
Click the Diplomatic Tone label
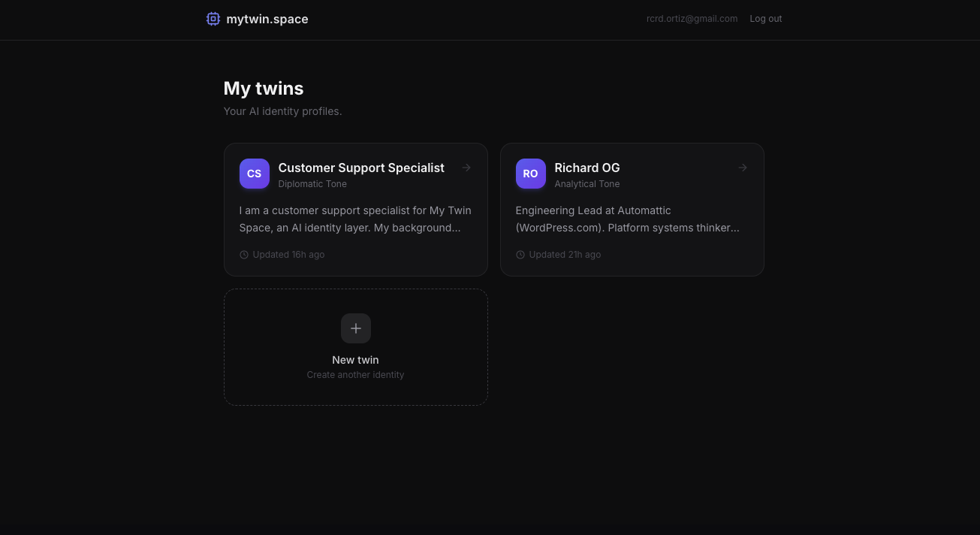(x=312, y=183)
